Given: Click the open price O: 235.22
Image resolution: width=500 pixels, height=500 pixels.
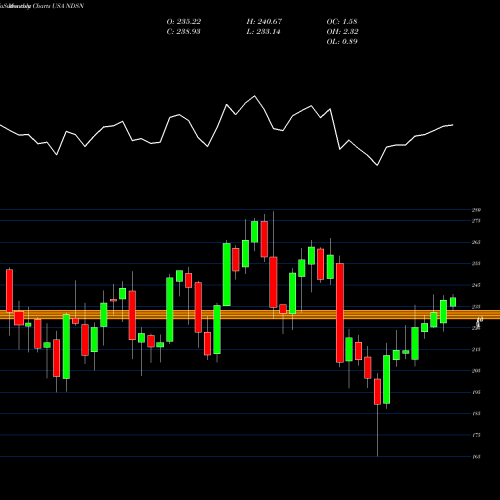Looking at the screenshot, I should (184, 22).
